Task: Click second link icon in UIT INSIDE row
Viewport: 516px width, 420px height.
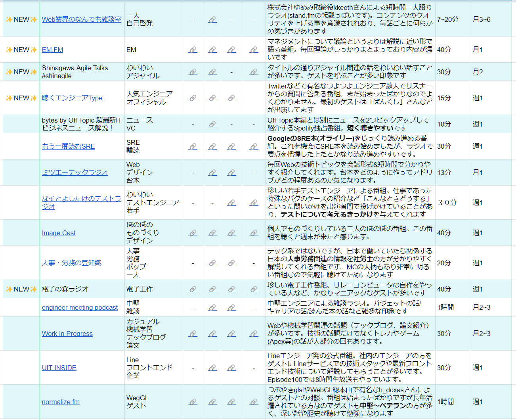Action: (232, 368)
